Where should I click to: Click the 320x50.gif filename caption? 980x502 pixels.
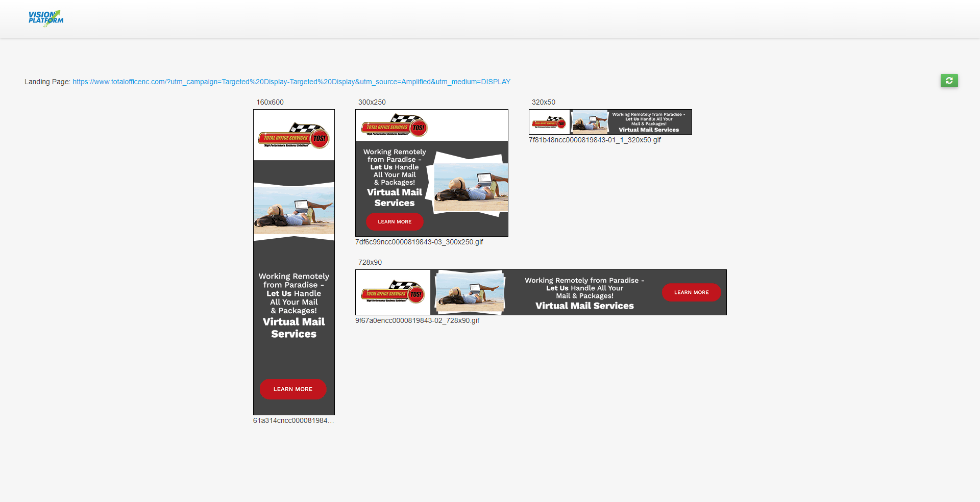click(x=595, y=140)
